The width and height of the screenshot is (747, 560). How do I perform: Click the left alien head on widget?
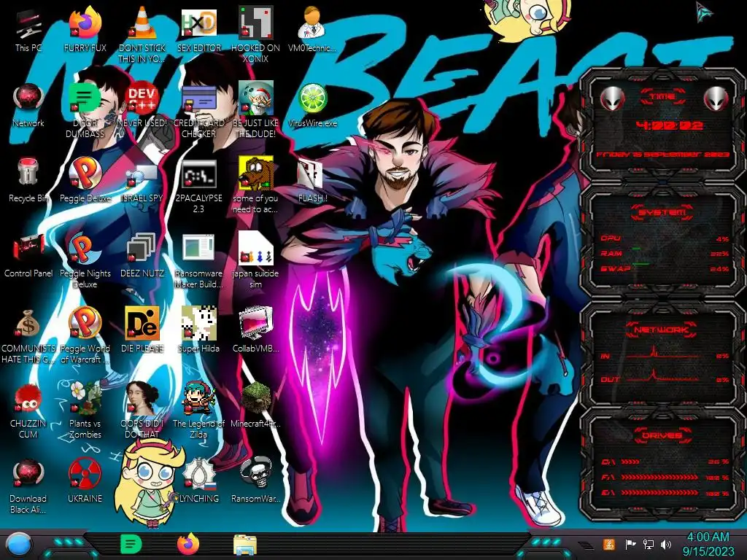point(613,98)
